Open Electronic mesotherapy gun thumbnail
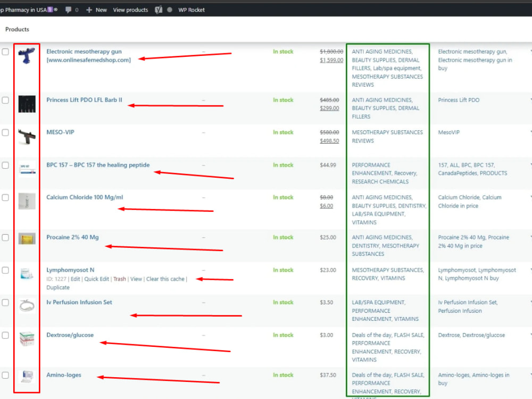Image resolution: width=532 pixels, height=399 pixels. click(27, 56)
